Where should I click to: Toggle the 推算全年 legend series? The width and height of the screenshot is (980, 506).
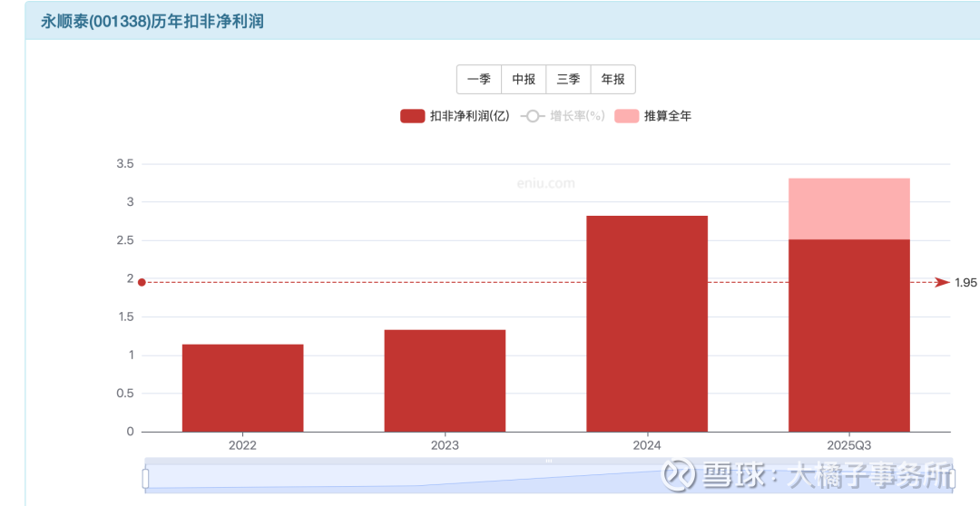[x=653, y=116]
